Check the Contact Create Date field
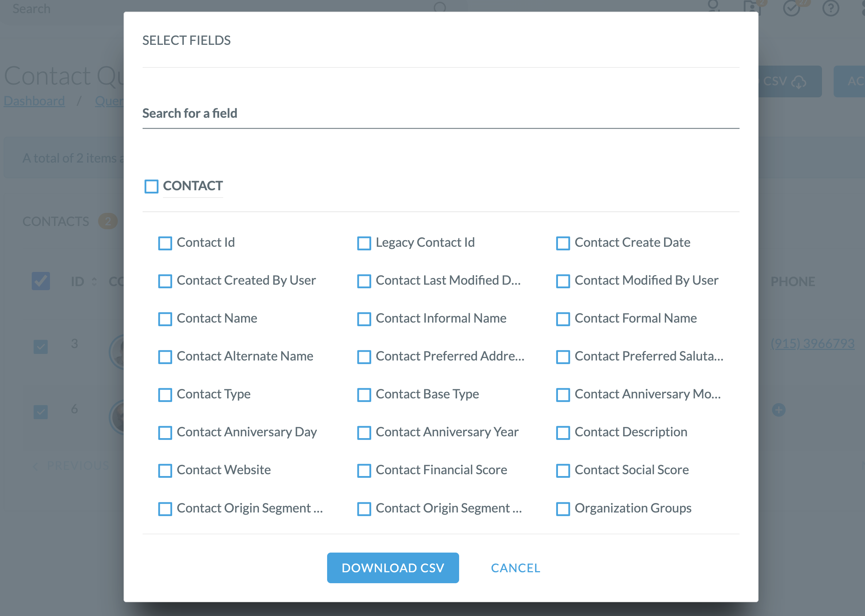This screenshot has width=865, height=616. coord(563,243)
